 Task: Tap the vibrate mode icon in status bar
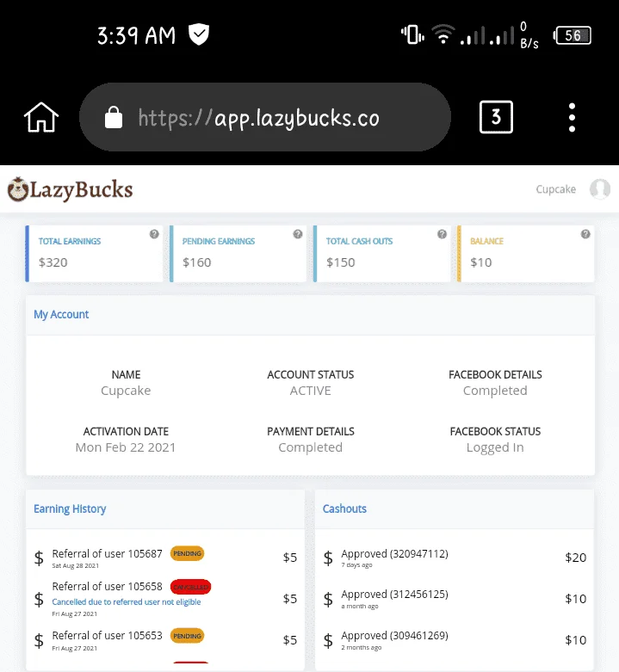tap(412, 34)
